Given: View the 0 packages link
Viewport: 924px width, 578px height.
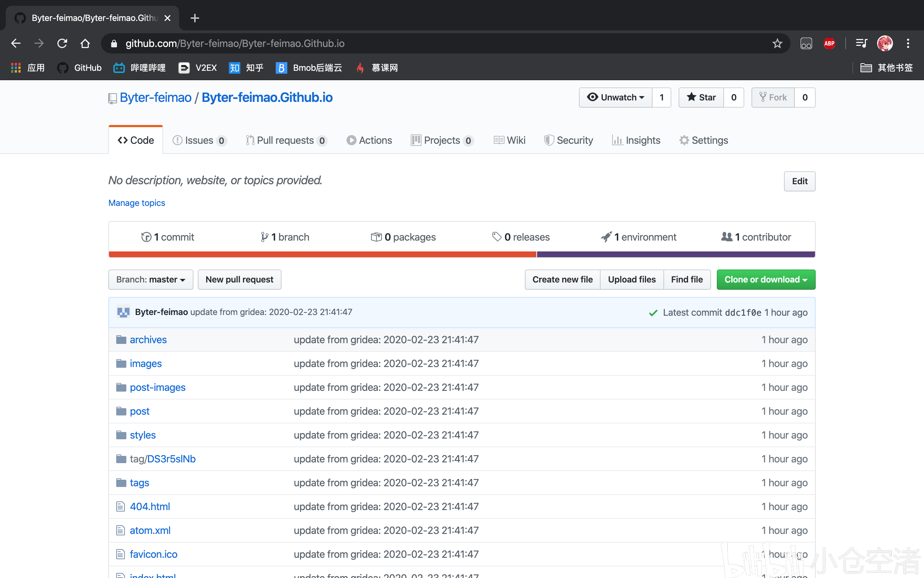Looking at the screenshot, I should pos(403,237).
